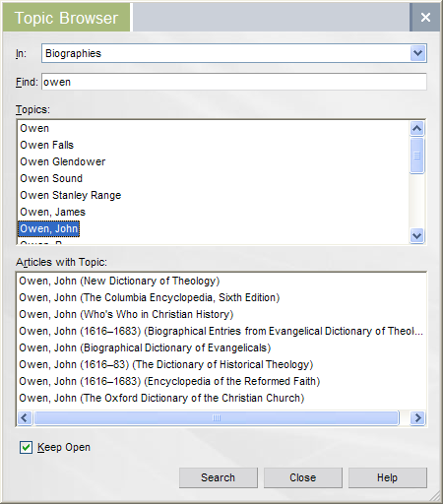Select the highlighted Owen, John topic
Image resolution: width=443 pixels, height=504 pixels.
click(48, 228)
